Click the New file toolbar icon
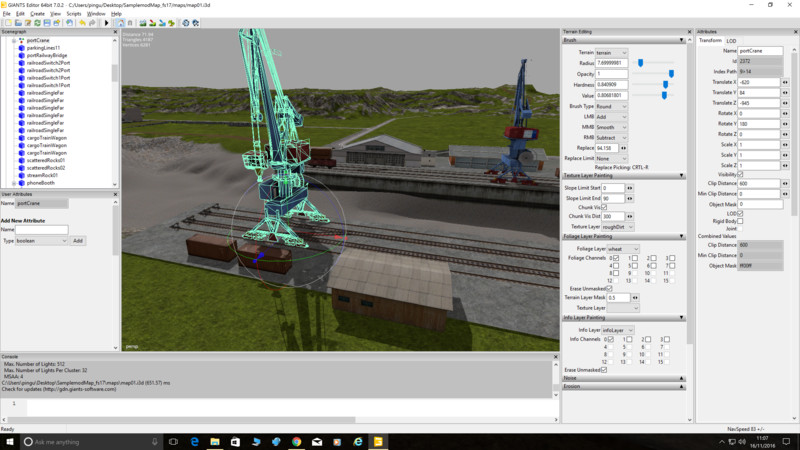The height and width of the screenshot is (450, 800). pos(8,23)
